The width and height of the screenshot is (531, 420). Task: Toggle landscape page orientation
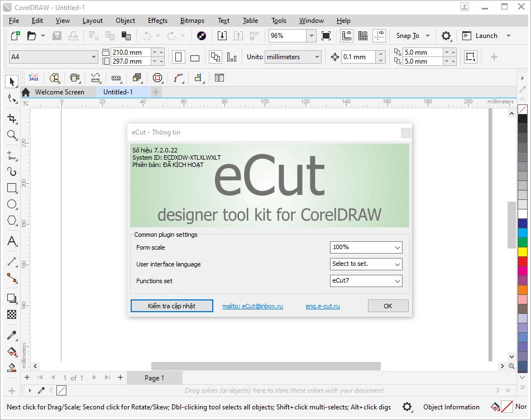(x=194, y=56)
